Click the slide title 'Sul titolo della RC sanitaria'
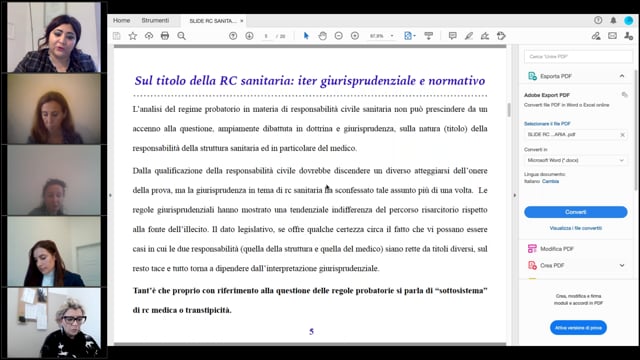 [310, 80]
